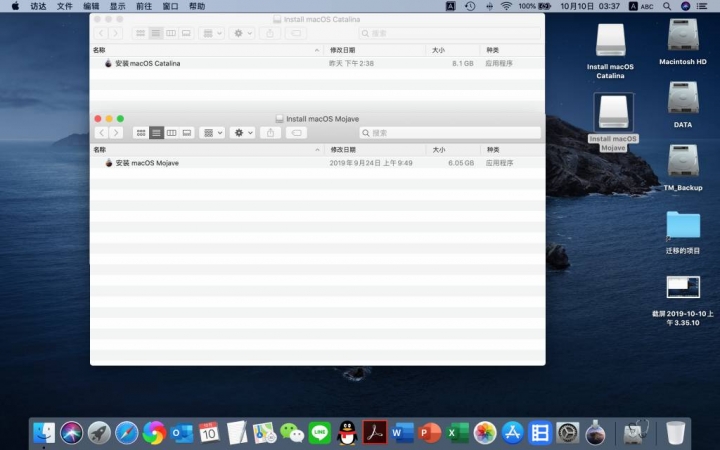Viewport: 720px width, 450px height.
Task: Switch to icon view in Mojave window
Action: 141,133
